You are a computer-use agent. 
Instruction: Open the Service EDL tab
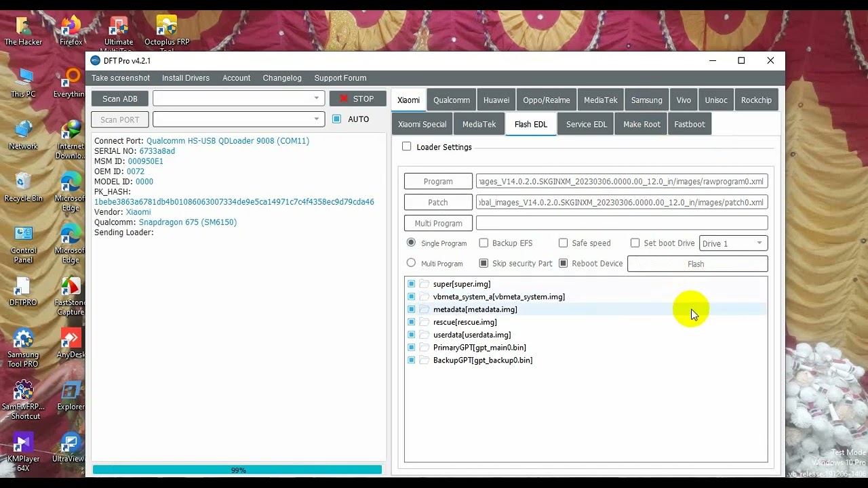click(x=587, y=125)
